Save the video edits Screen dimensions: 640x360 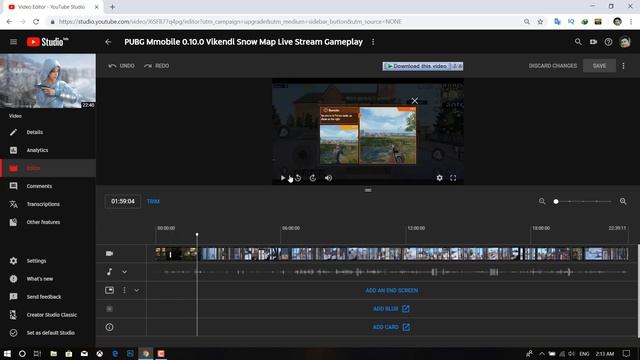[x=599, y=66]
